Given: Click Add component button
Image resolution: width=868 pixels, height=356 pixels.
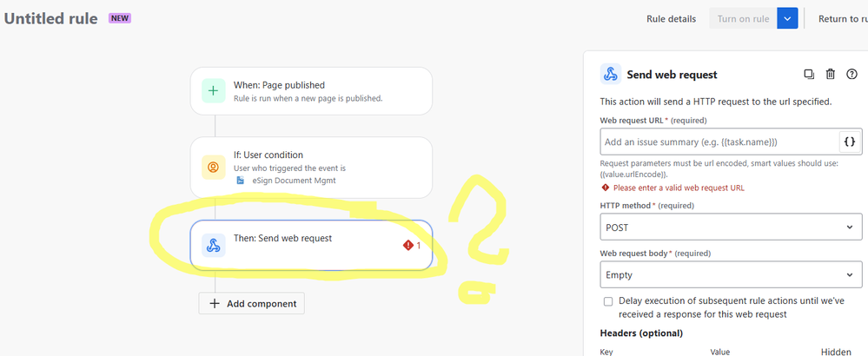Looking at the screenshot, I should tap(252, 304).
